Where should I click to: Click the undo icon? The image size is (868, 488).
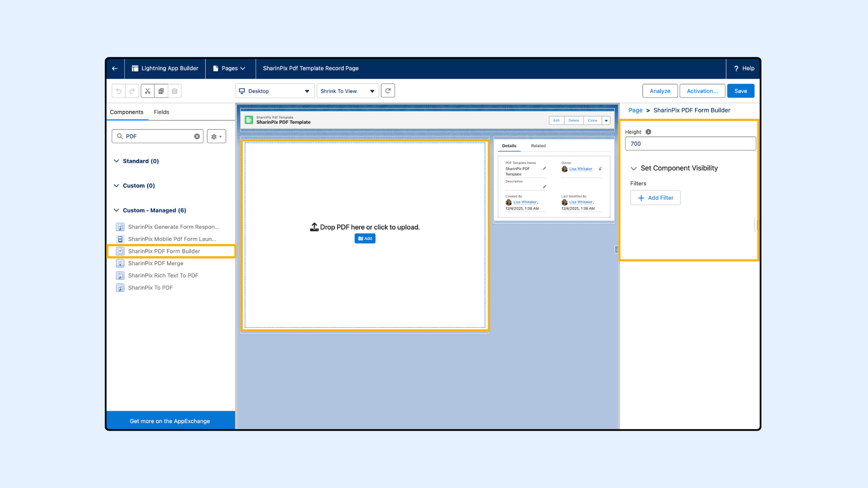pyautogui.click(x=118, y=91)
